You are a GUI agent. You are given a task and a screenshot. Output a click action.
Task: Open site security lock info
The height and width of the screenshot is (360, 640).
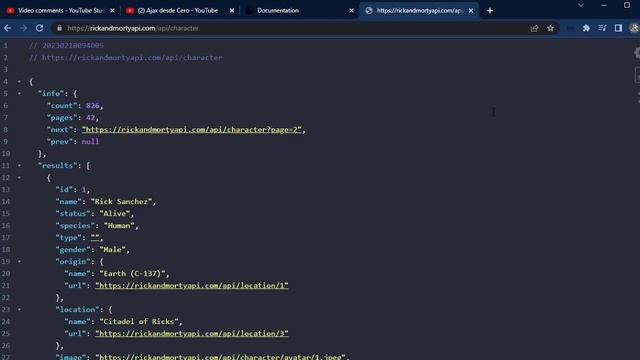point(60,28)
